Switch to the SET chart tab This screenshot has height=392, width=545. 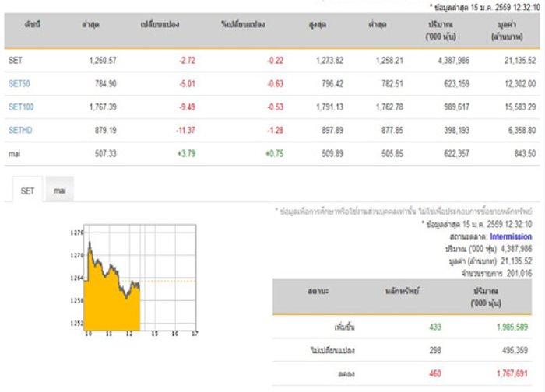[27, 191]
